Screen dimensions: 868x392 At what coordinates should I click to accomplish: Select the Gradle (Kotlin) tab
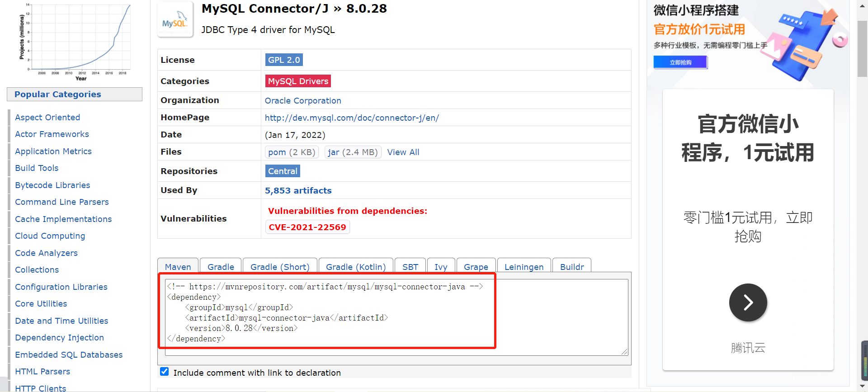pos(356,267)
